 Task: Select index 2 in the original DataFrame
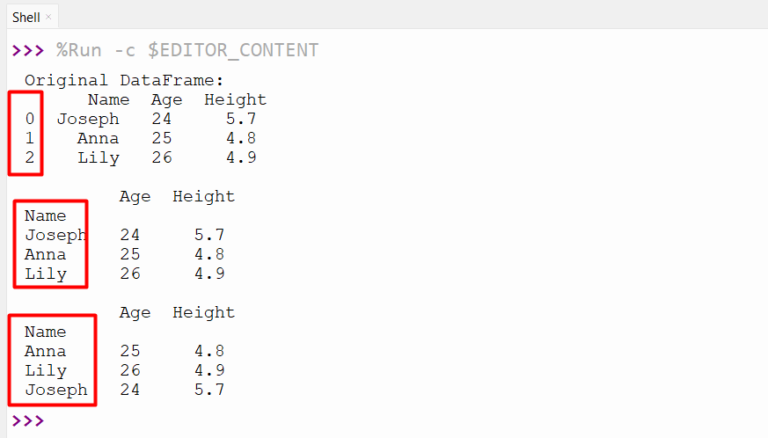pos(30,158)
